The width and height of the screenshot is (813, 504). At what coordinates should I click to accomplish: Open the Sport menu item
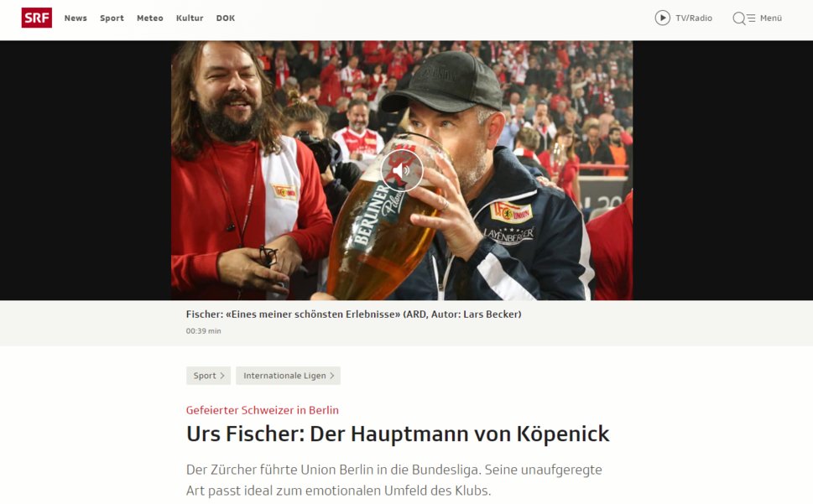tap(112, 18)
